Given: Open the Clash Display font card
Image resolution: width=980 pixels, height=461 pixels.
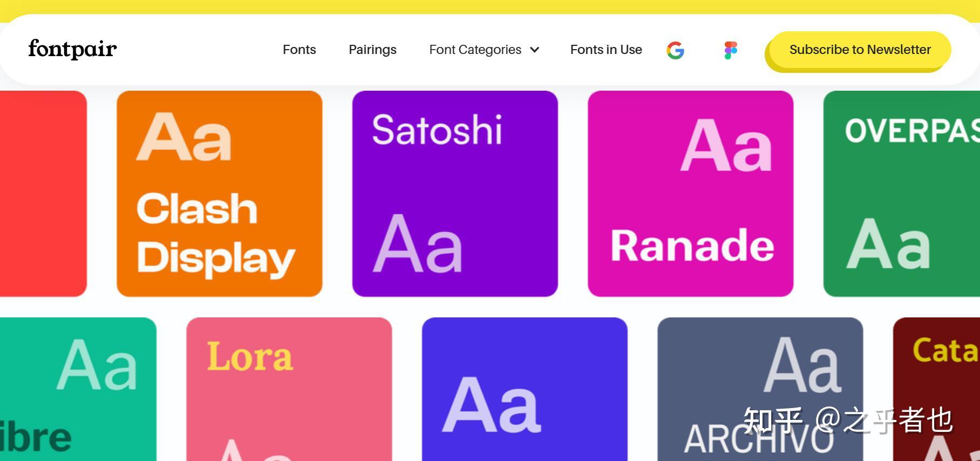Looking at the screenshot, I should click(x=220, y=194).
